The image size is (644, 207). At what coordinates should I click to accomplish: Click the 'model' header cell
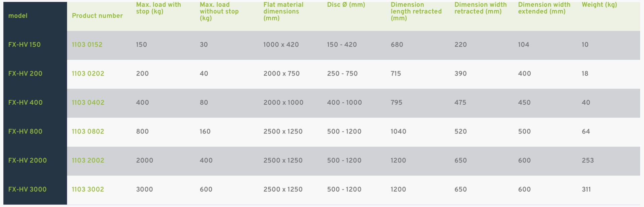(x=18, y=16)
